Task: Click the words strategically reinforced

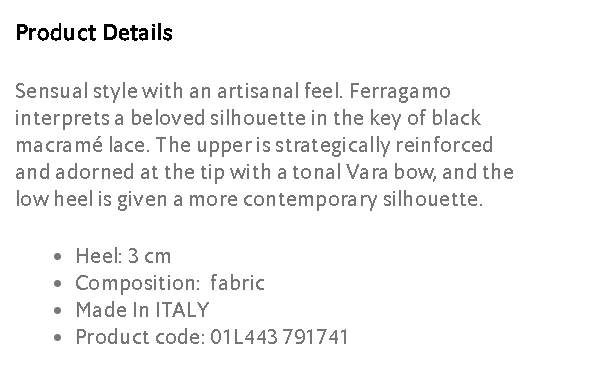Action: (384, 145)
